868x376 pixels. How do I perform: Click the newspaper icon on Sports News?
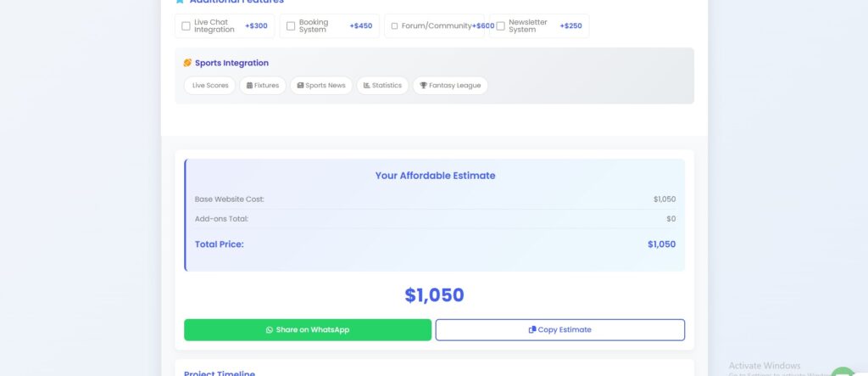(300, 86)
